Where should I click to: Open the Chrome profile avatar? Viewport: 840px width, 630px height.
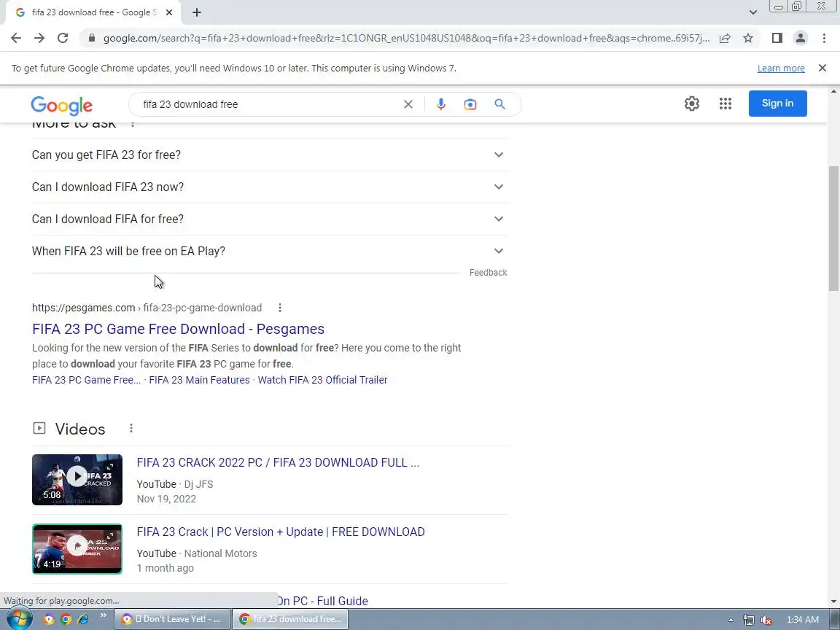pyautogui.click(x=801, y=38)
